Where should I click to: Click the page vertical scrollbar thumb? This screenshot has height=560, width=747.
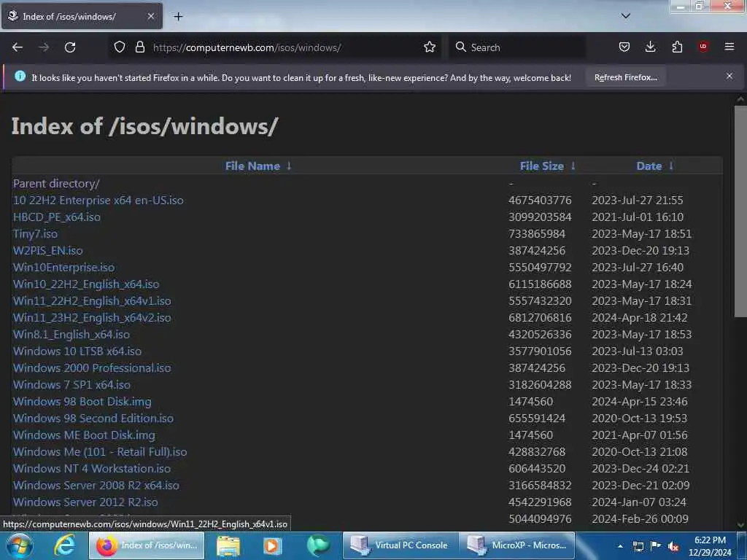(740, 211)
